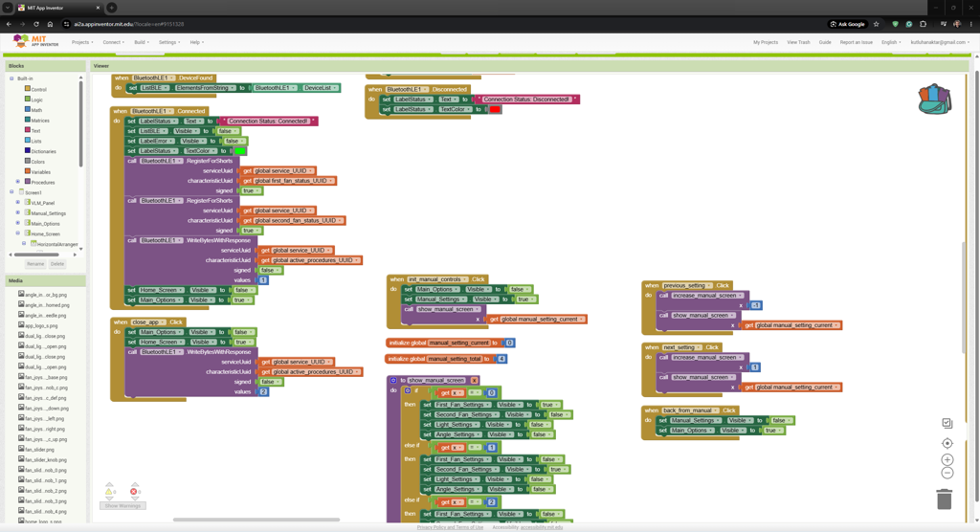
Task: Select fan_slider.png in Media list
Action: tap(38, 450)
